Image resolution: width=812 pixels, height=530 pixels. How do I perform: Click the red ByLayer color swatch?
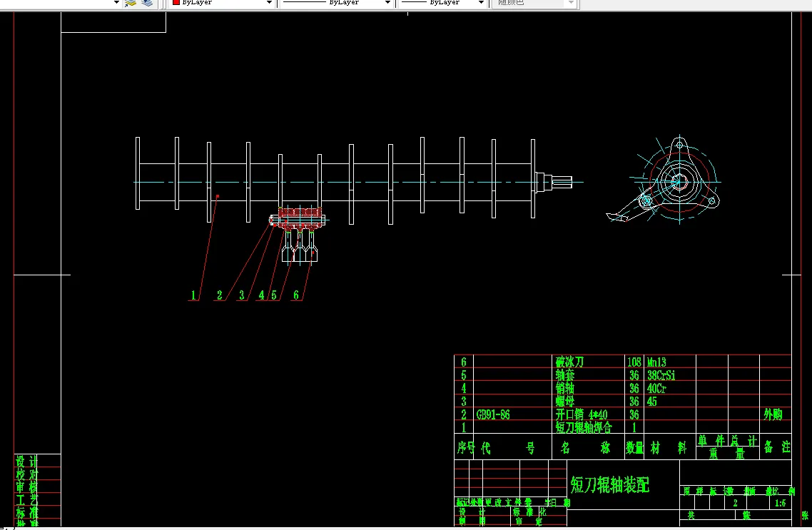(x=176, y=2)
